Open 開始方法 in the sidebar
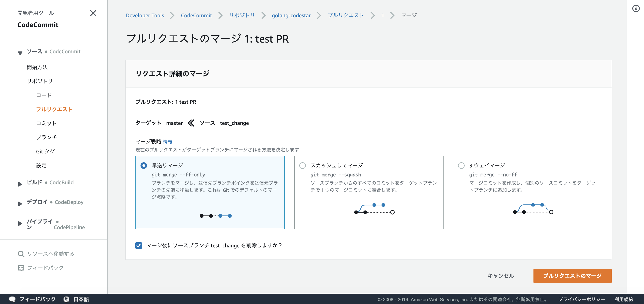644x304 pixels. coord(37,67)
